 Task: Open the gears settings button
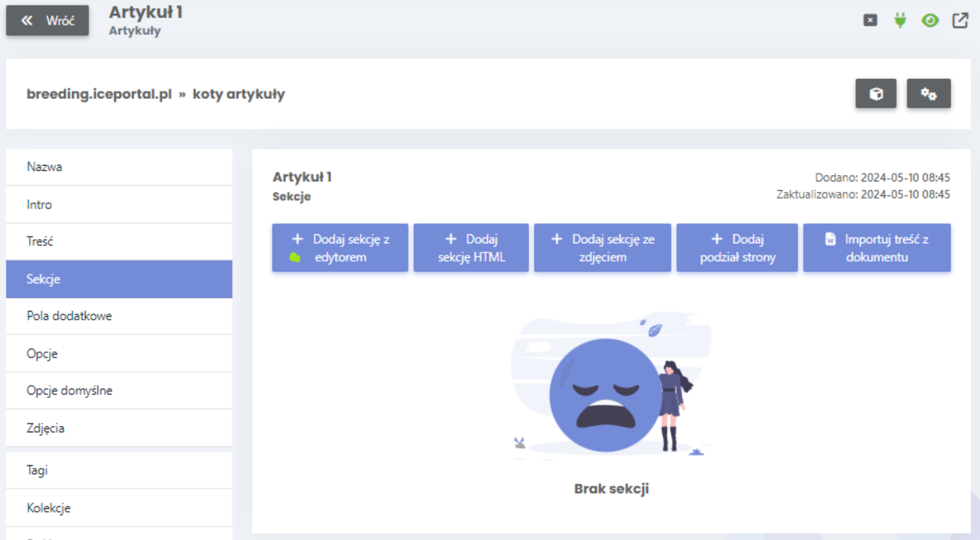pyautogui.click(x=928, y=94)
